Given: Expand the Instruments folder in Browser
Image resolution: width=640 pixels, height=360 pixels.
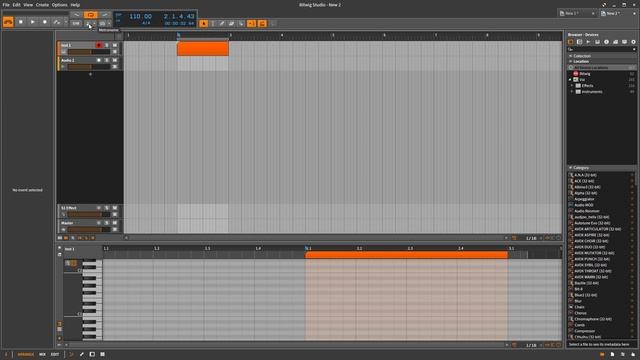Looking at the screenshot, I should tap(572, 92).
